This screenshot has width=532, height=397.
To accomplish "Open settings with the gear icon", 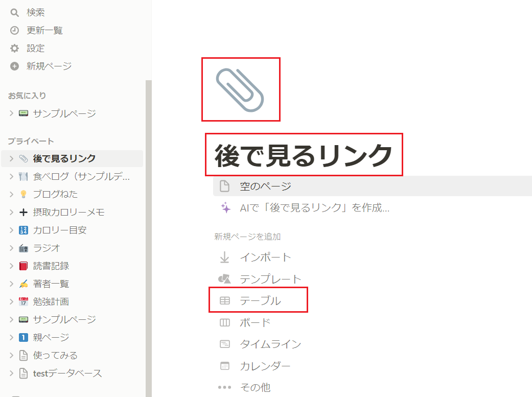I will coord(14,48).
